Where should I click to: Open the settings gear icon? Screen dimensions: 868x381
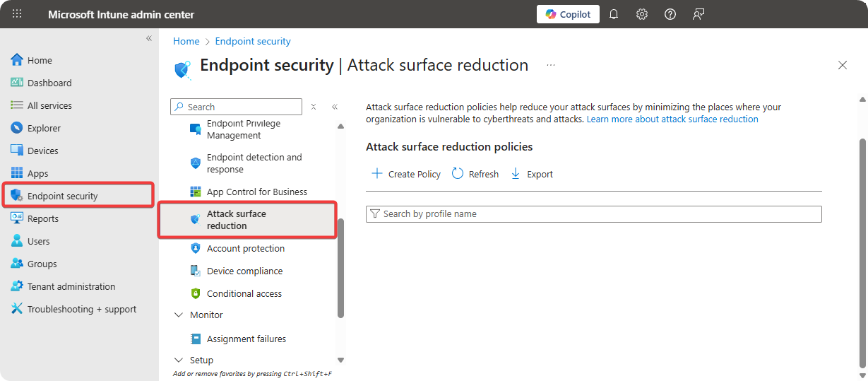point(642,14)
